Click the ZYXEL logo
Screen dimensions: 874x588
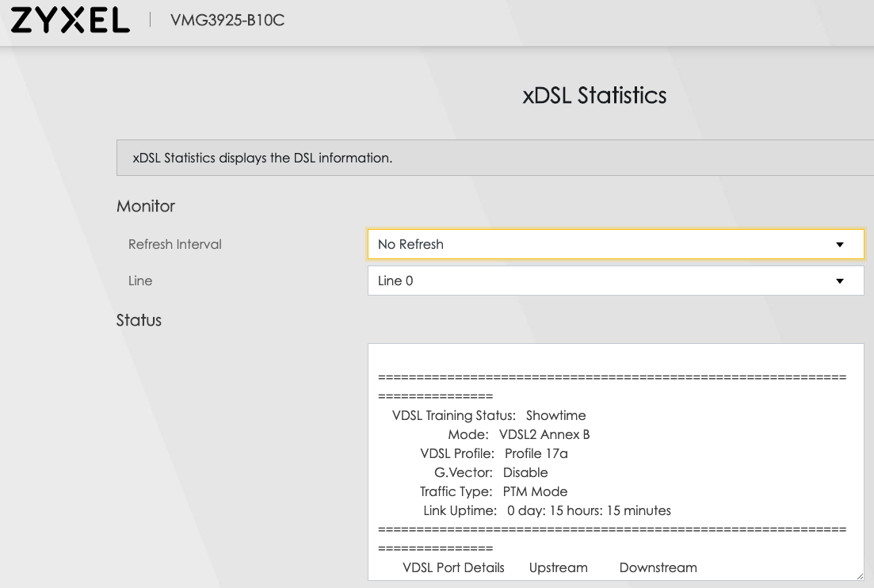[x=67, y=21]
